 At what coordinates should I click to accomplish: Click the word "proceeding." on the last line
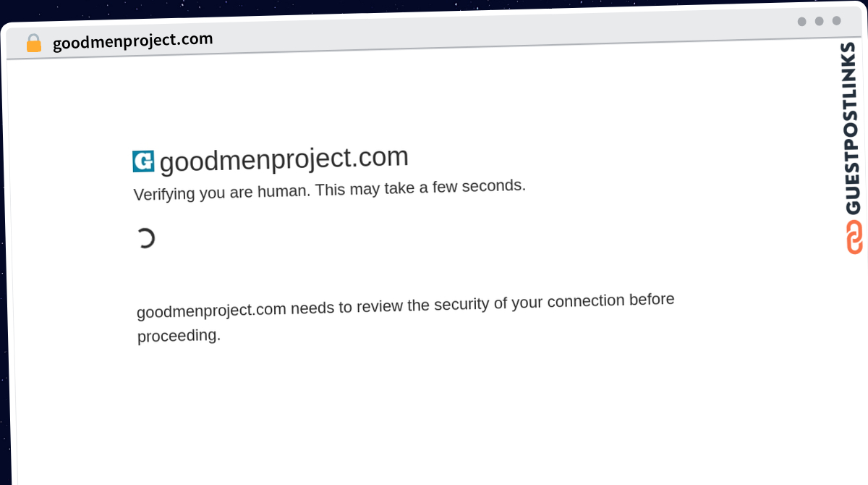(x=179, y=336)
